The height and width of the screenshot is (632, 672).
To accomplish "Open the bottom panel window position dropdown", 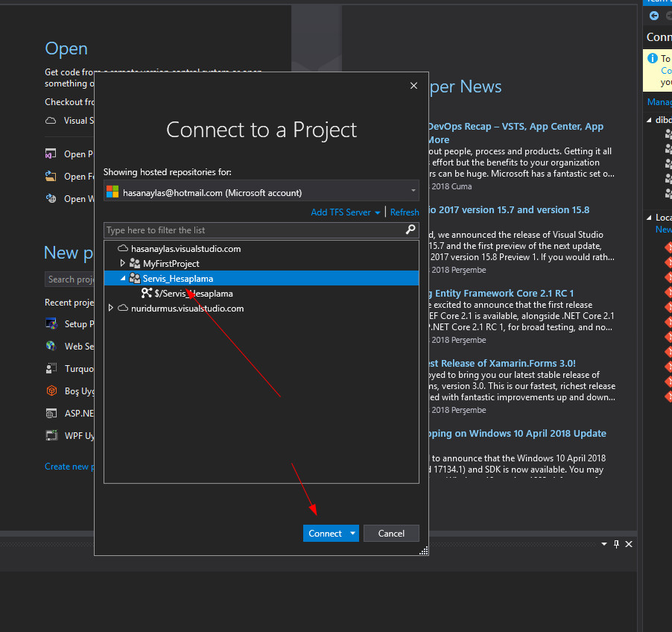I will pos(604,543).
